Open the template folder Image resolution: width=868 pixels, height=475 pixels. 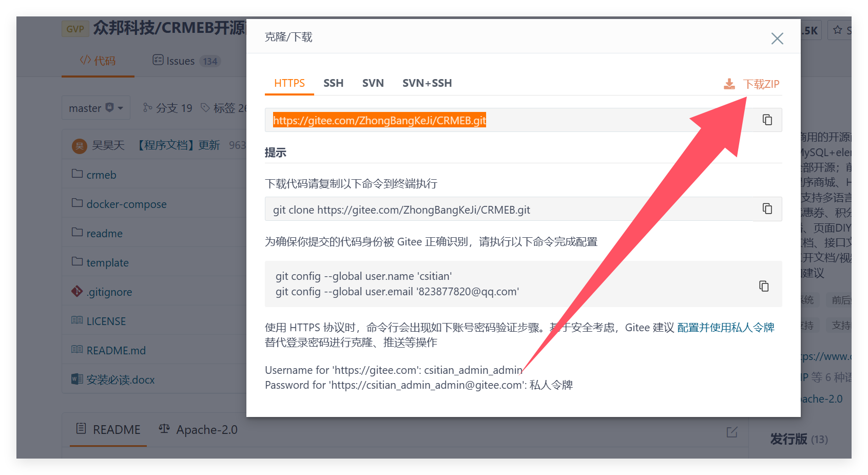pyautogui.click(x=107, y=263)
